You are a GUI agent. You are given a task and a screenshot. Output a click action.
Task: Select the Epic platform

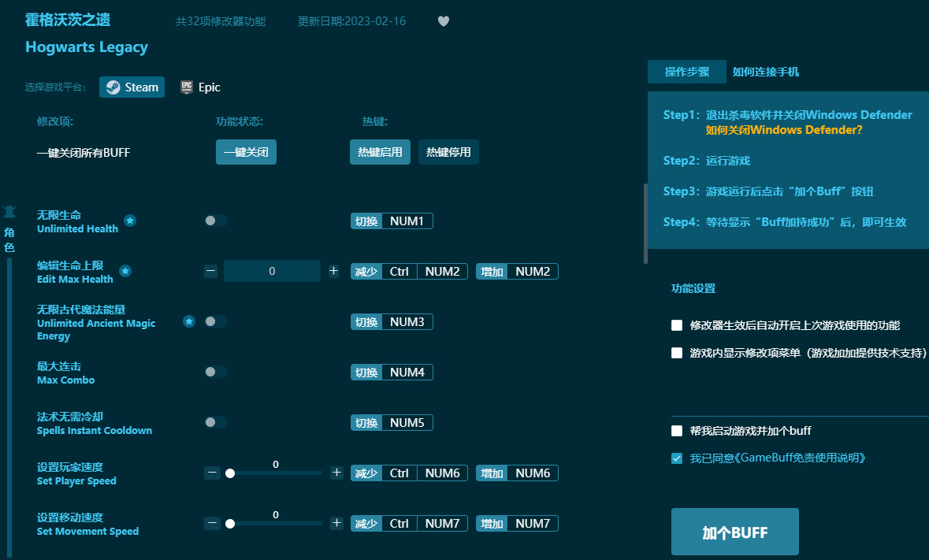coord(200,87)
